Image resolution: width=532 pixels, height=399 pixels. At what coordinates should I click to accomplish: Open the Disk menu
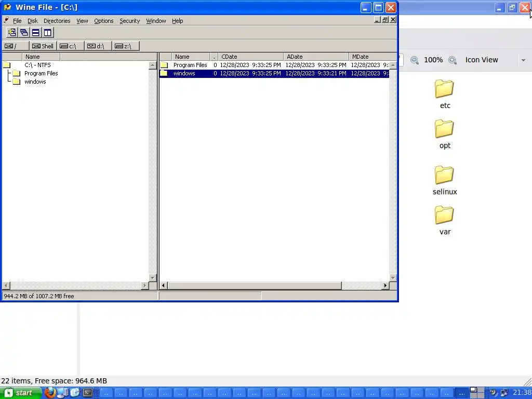click(33, 21)
